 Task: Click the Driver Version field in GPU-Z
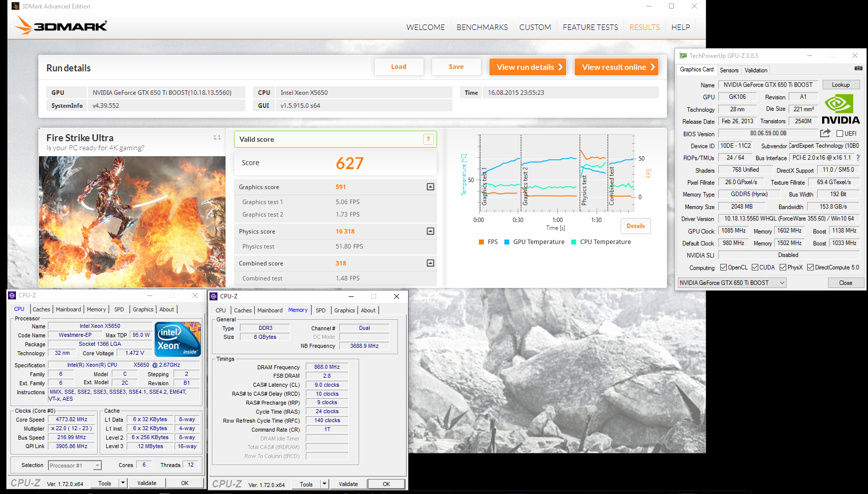(x=789, y=219)
